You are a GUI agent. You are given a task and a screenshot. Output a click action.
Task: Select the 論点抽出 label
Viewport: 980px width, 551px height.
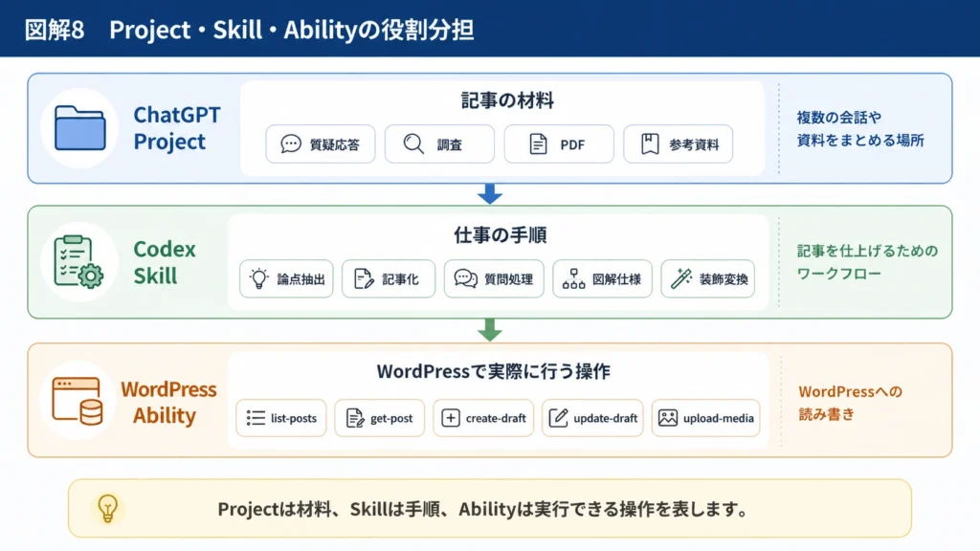tap(301, 279)
